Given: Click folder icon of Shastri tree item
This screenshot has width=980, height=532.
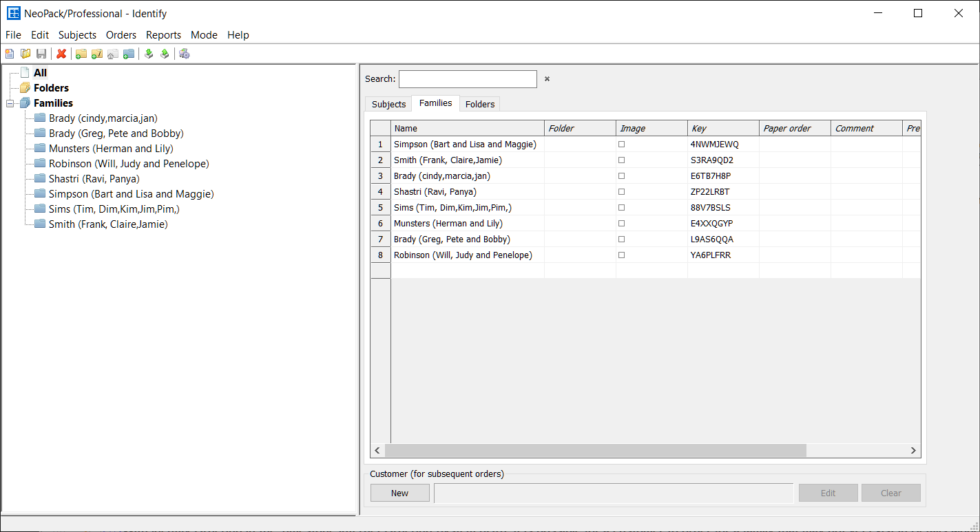Looking at the screenshot, I should coord(40,178).
